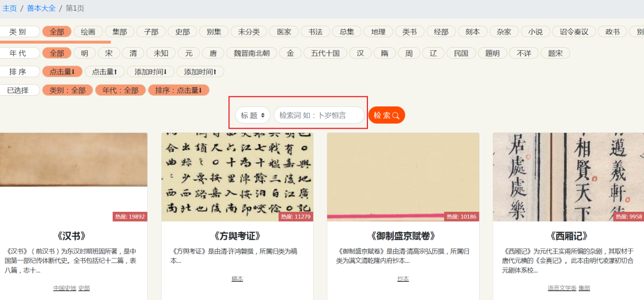The height and width of the screenshot is (300, 644).
Task: Choose the 诏令奏议 category filter
Action: [x=574, y=31]
